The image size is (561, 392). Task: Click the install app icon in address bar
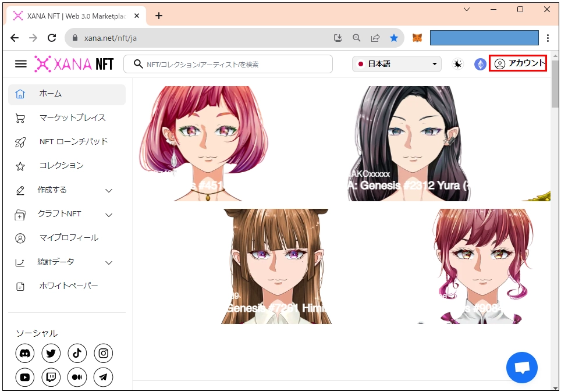click(338, 38)
